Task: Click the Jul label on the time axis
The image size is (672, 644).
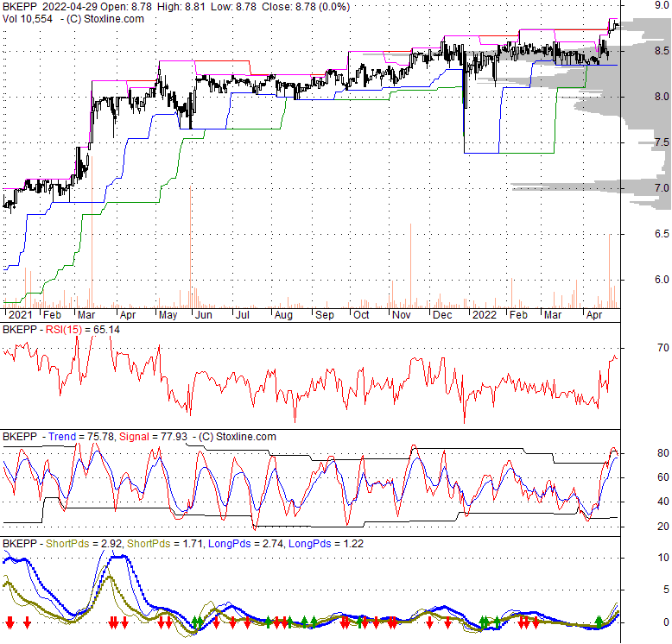Action: [243, 315]
